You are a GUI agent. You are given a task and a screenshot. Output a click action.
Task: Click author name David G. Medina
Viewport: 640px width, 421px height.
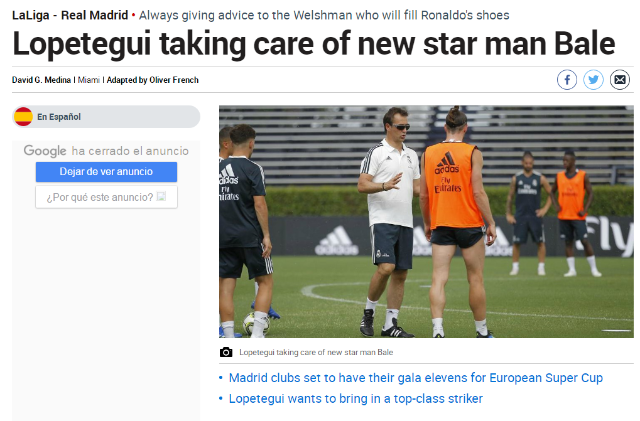point(41,80)
